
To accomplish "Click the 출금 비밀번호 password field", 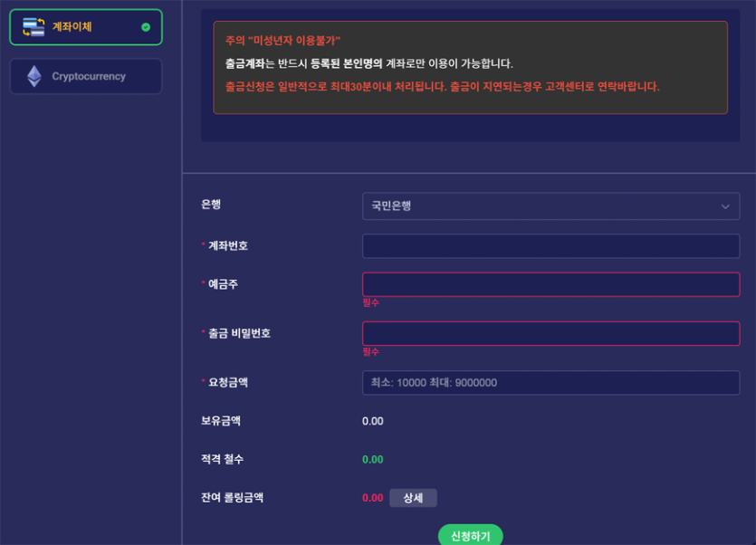I will coord(550,333).
